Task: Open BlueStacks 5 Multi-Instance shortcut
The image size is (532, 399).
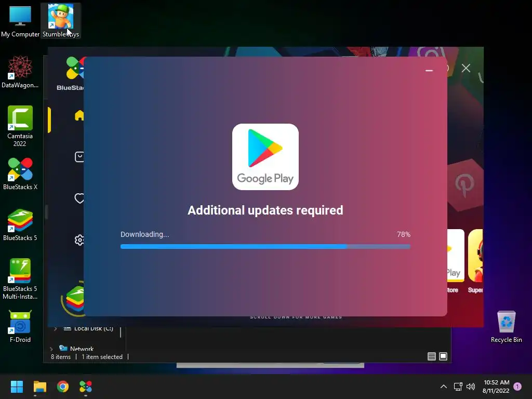Action: point(20,279)
